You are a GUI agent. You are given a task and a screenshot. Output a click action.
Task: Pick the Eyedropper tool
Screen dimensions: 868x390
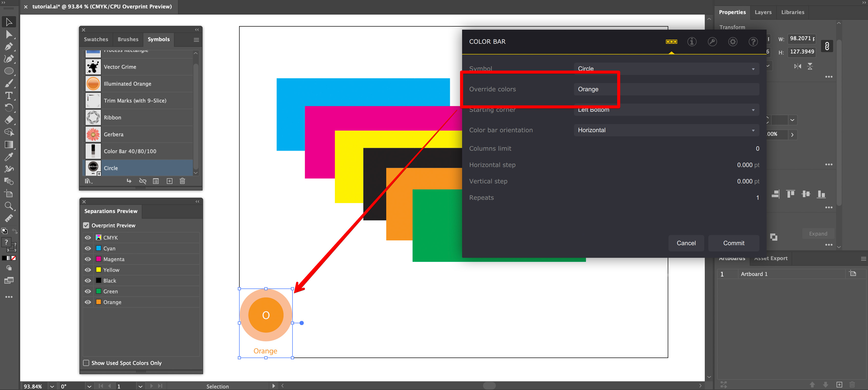[x=9, y=157]
